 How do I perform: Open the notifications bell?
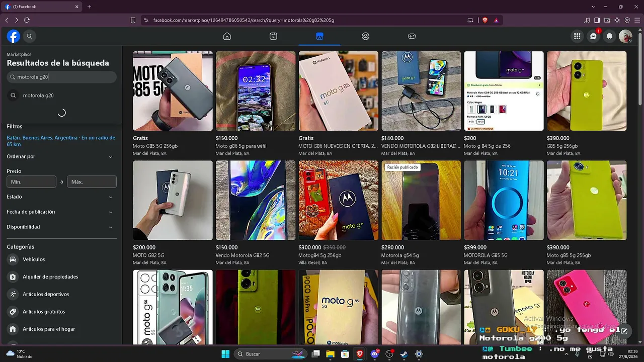tap(610, 36)
